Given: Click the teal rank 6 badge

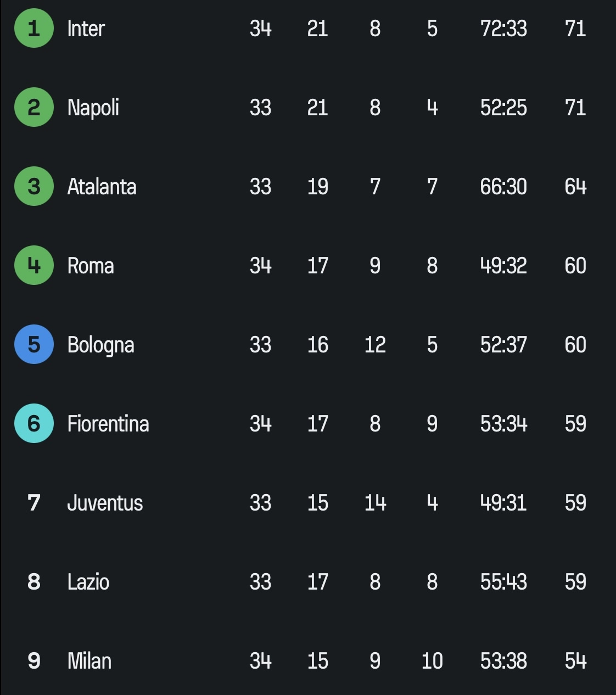Looking at the screenshot, I should [34, 423].
